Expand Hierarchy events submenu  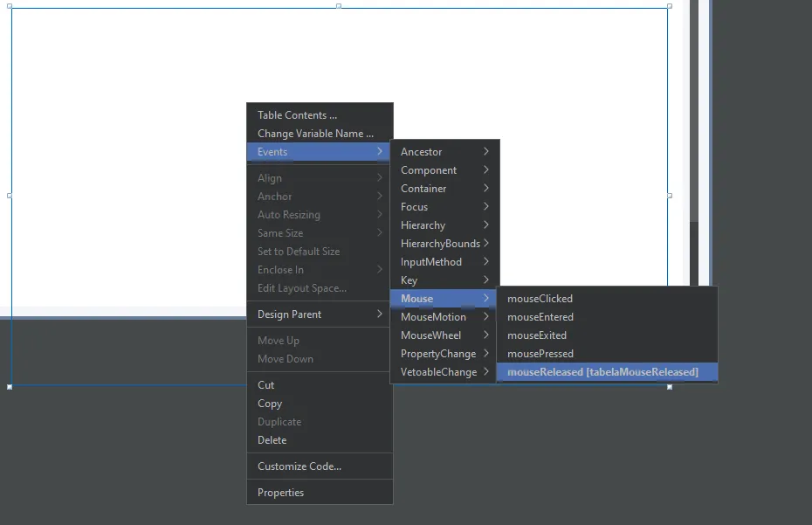tap(444, 225)
